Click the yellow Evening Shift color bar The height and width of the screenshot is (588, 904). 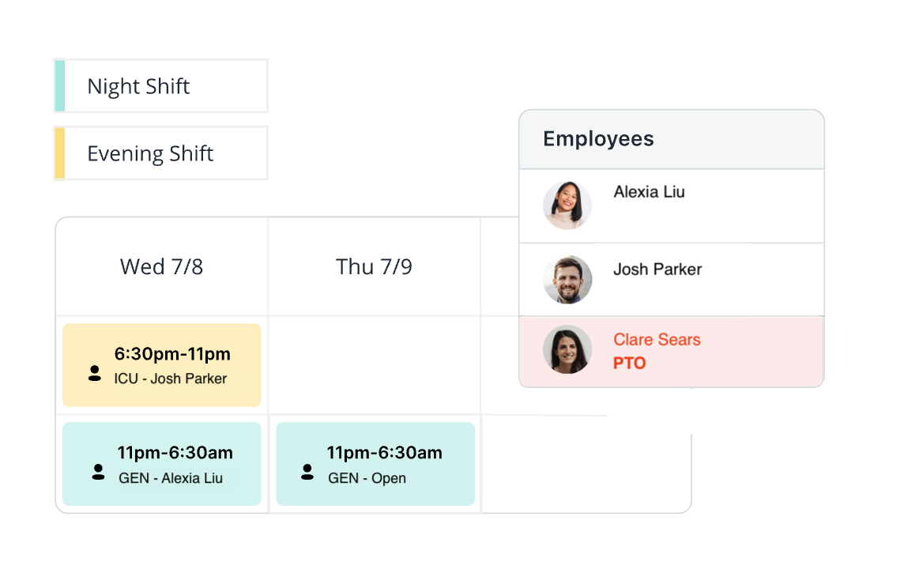[59, 153]
